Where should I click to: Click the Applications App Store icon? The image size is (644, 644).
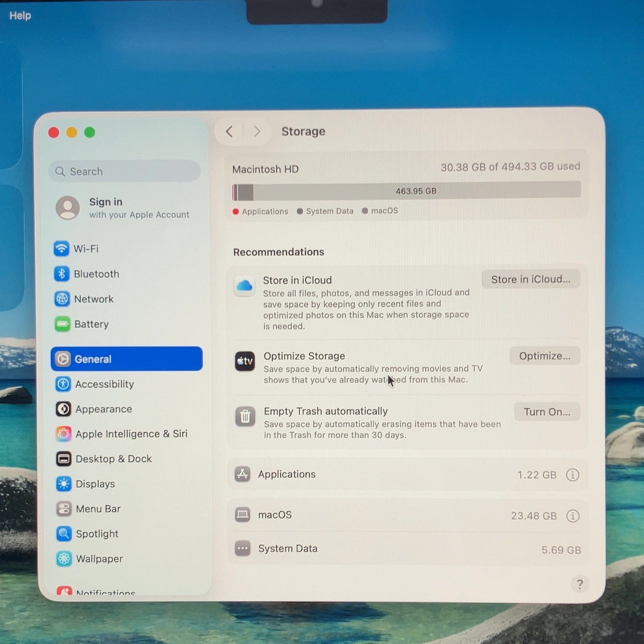[242, 474]
